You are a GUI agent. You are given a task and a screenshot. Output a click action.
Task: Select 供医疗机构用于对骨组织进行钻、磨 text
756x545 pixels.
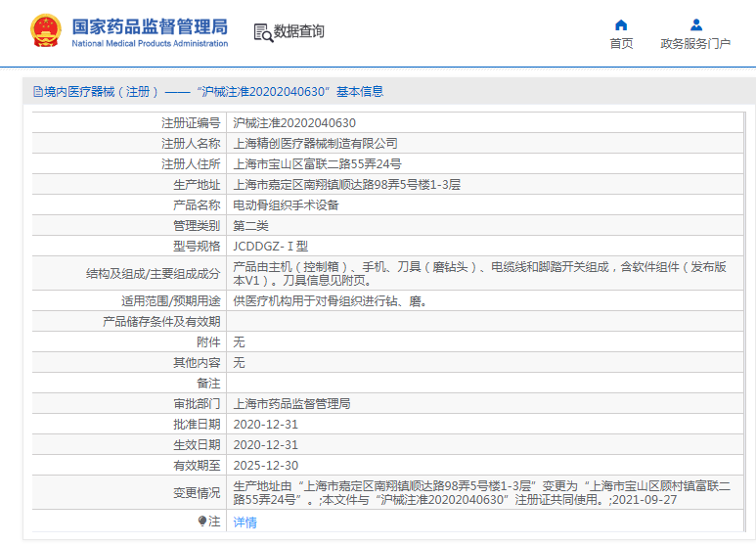click(331, 301)
